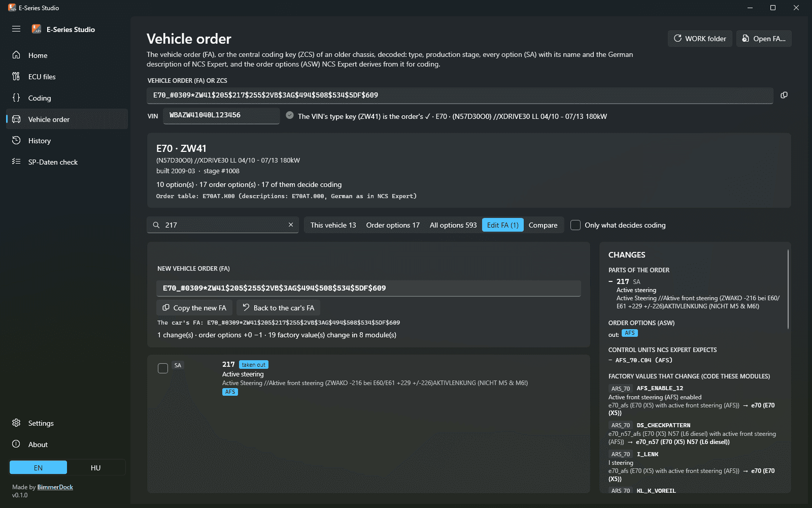Image resolution: width=812 pixels, height=508 pixels.
Task: Click the Open FA... button
Action: (x=764, y=39)
